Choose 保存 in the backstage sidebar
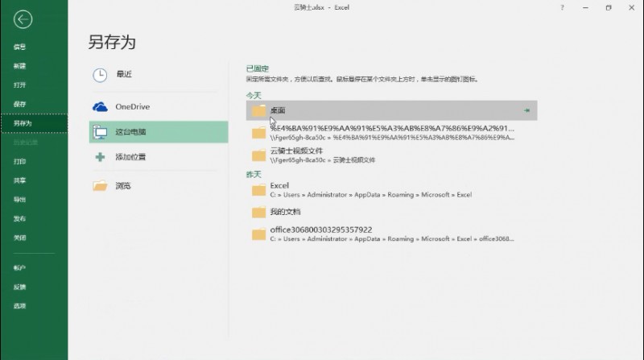 pyautogui.click(x=19, y=104)
